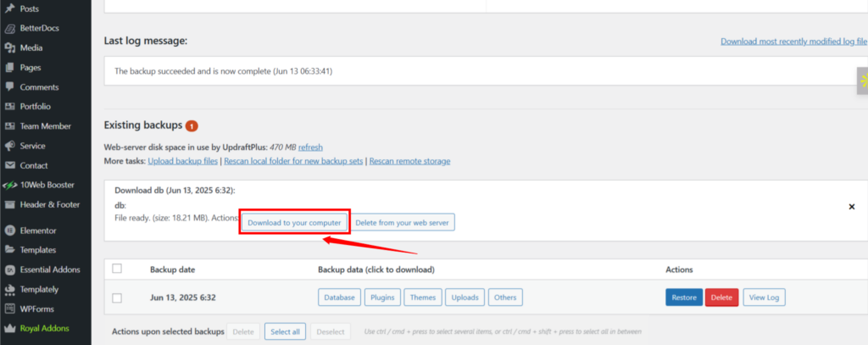Open the Service menu item
This screenshot has height=345, width=868.
(33, 146)
